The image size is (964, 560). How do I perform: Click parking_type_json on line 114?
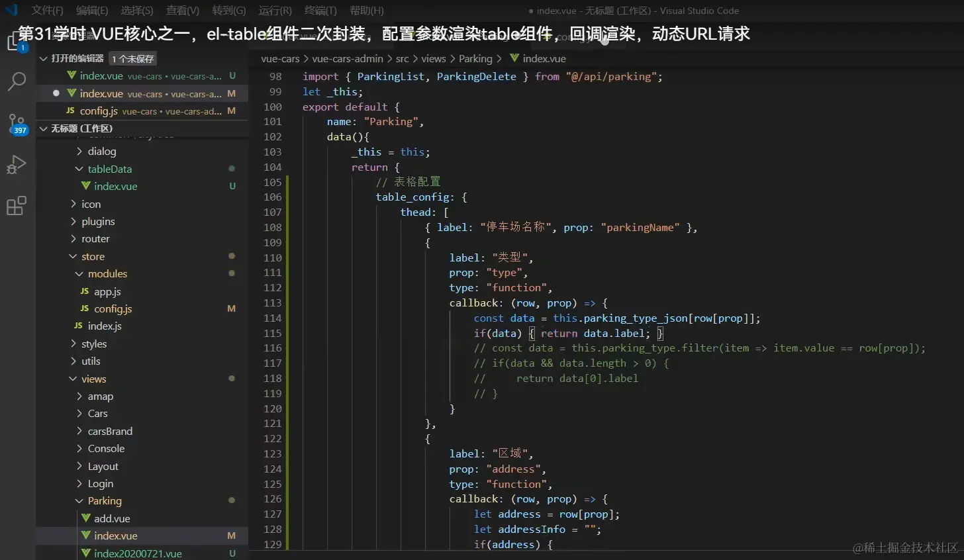tap(636, 318)
